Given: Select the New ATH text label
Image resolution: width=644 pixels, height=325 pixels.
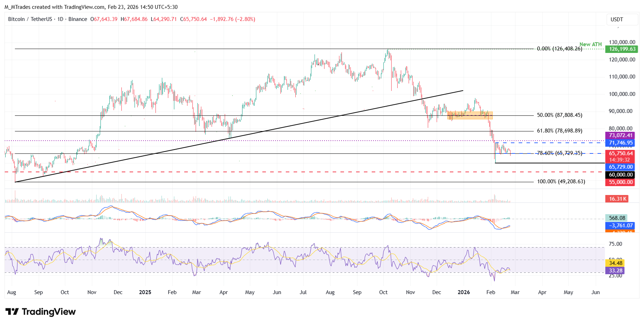Looking at the screenshot, I should click(x=590, y=44).
